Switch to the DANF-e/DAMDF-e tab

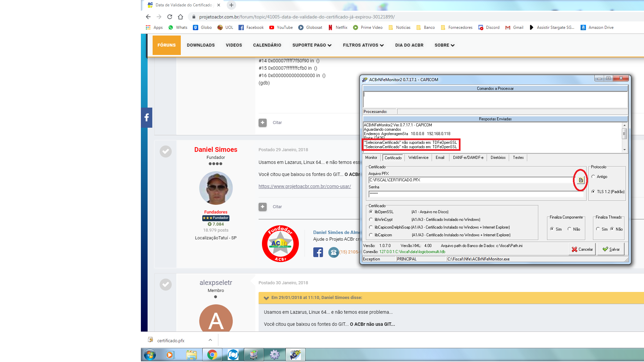pyautogui.click(x=468, y=158)
